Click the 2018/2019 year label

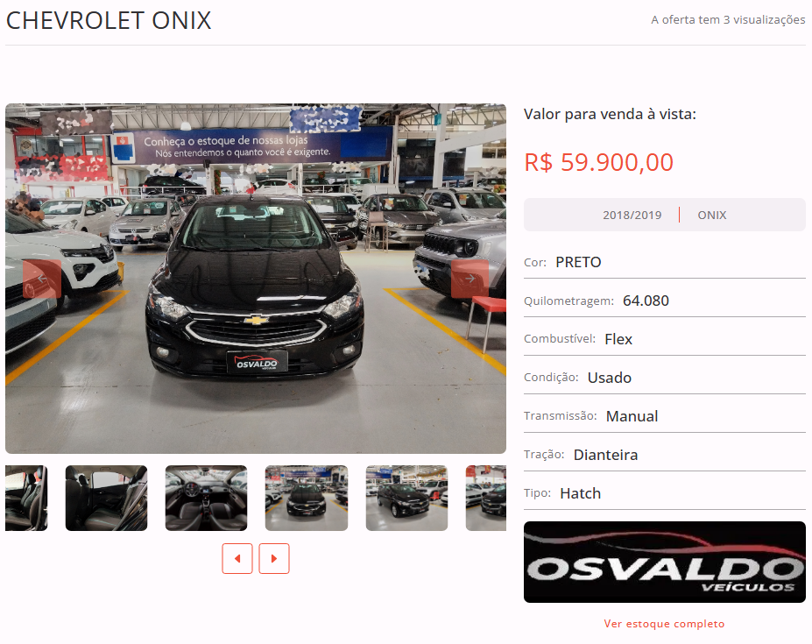pos(632,215)
